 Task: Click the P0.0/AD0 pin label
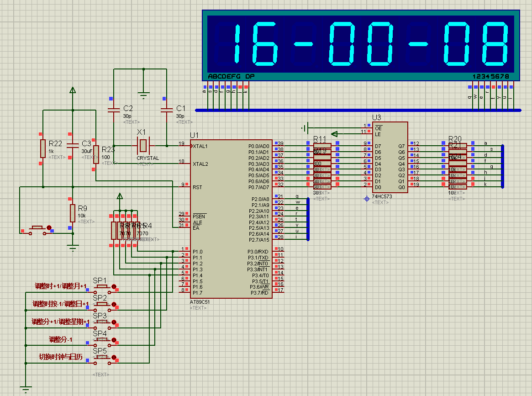[x=259, y=146]
